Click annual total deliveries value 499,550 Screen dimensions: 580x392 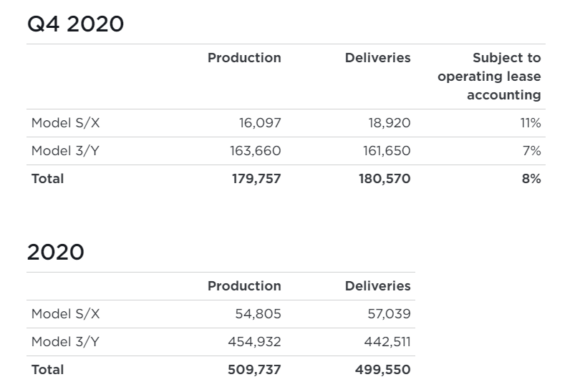coord(383,370)
